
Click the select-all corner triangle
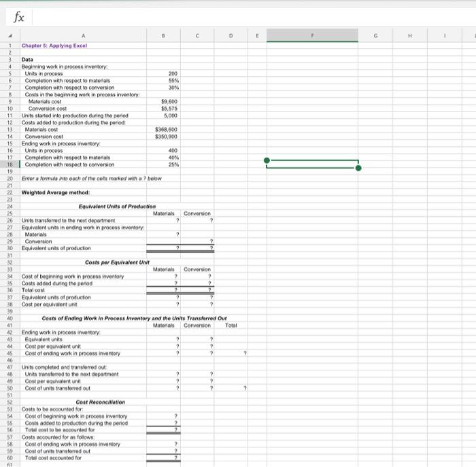point(10,36)
